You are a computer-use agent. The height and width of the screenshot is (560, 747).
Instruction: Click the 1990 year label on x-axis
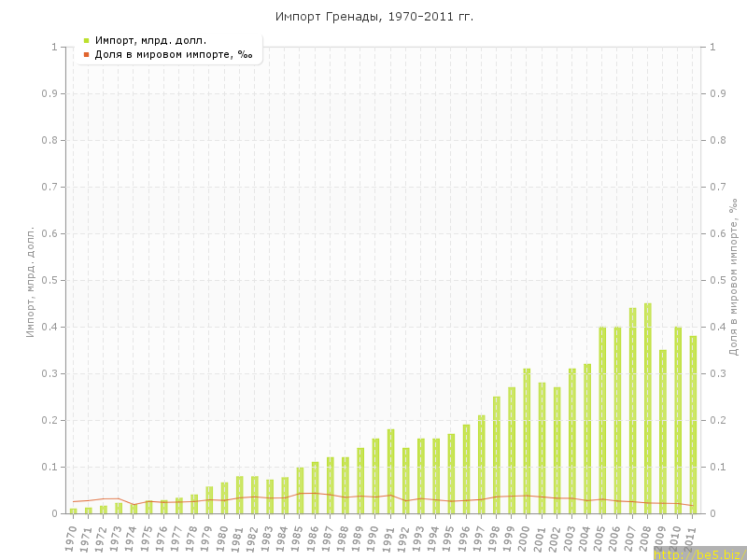(x=373, y=538)
